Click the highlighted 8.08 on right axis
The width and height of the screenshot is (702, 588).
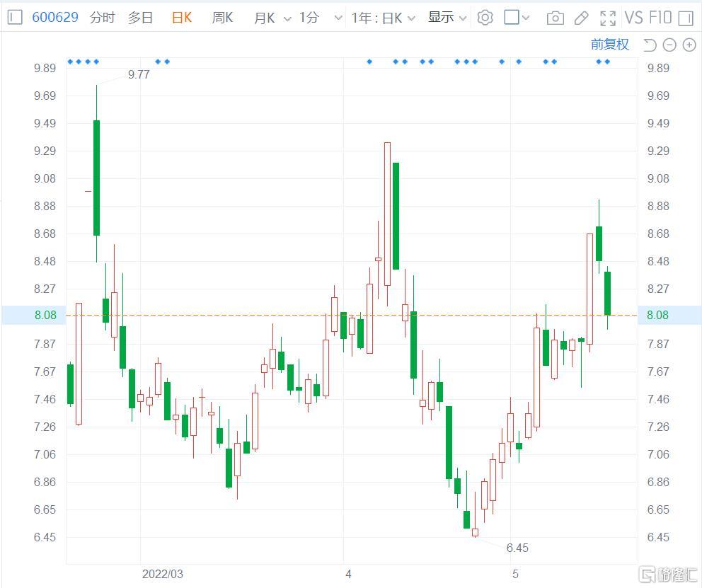point(657,315)
